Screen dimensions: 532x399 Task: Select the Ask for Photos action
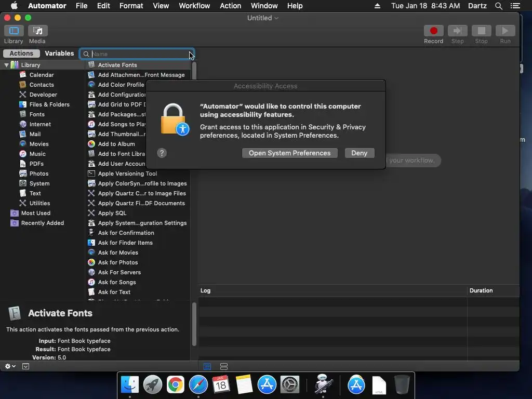click(137, 262)
